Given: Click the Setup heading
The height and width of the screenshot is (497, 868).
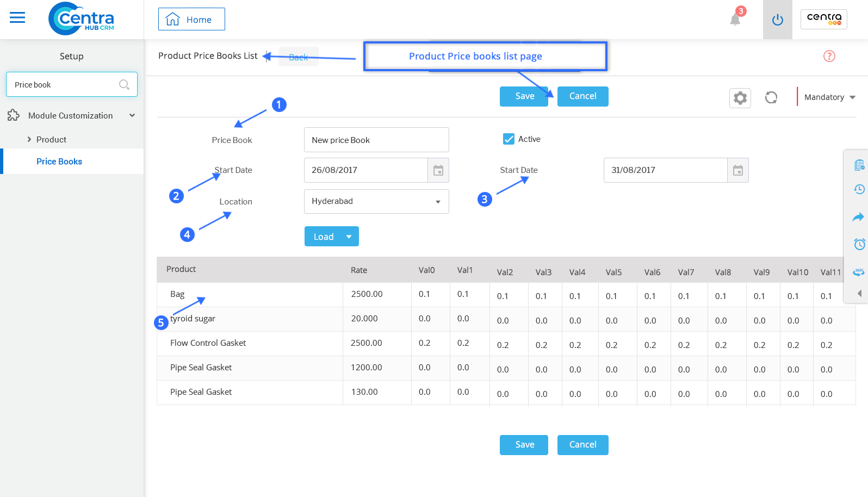Looking at the screenshot, I should pyautogui.click(x=72, y=56).
